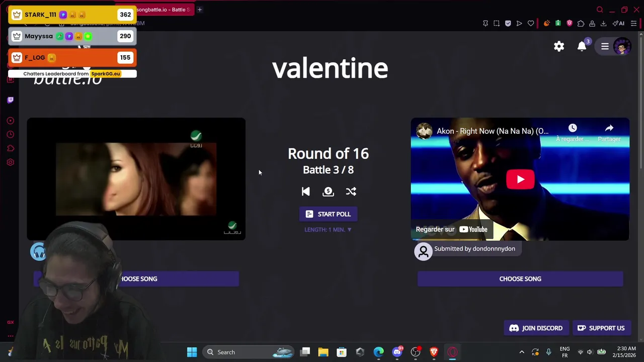Click the user profile avatar
The width and height of the screenshot is (644, 362).
point(622,46)
